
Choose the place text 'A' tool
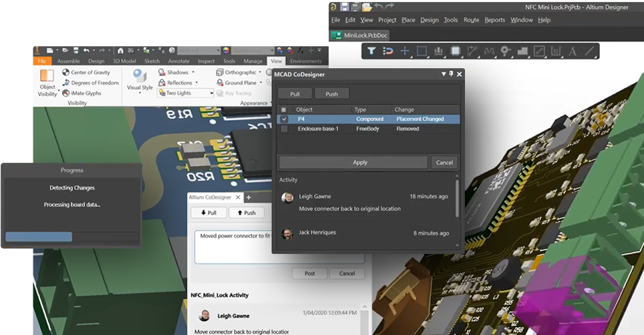coord(572,51)
